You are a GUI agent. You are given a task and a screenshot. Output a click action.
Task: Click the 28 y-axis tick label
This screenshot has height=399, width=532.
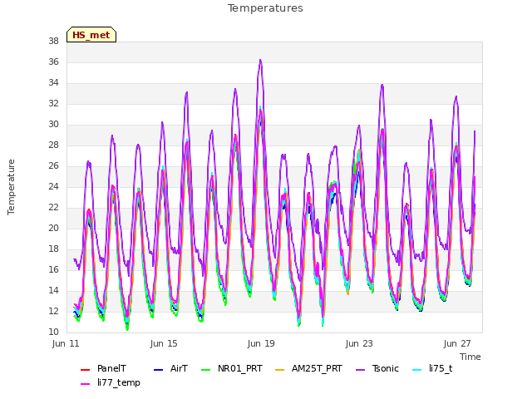tap(53, 145)
